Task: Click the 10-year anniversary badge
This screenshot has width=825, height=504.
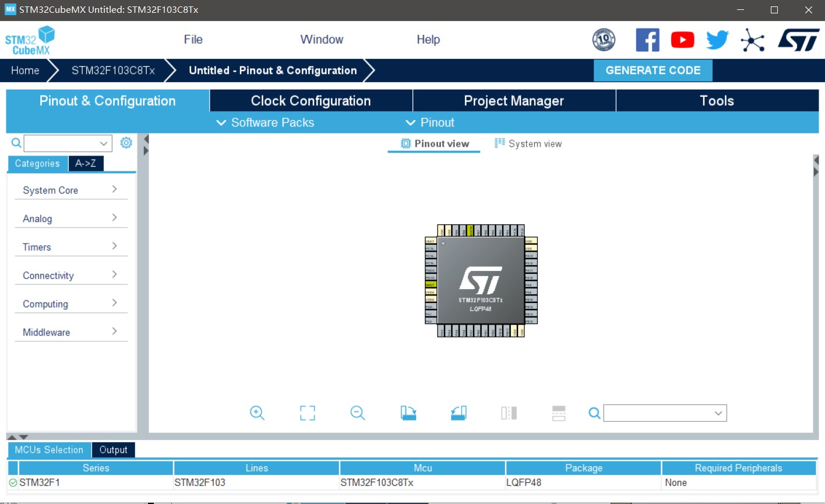Action: click(604, 40)
